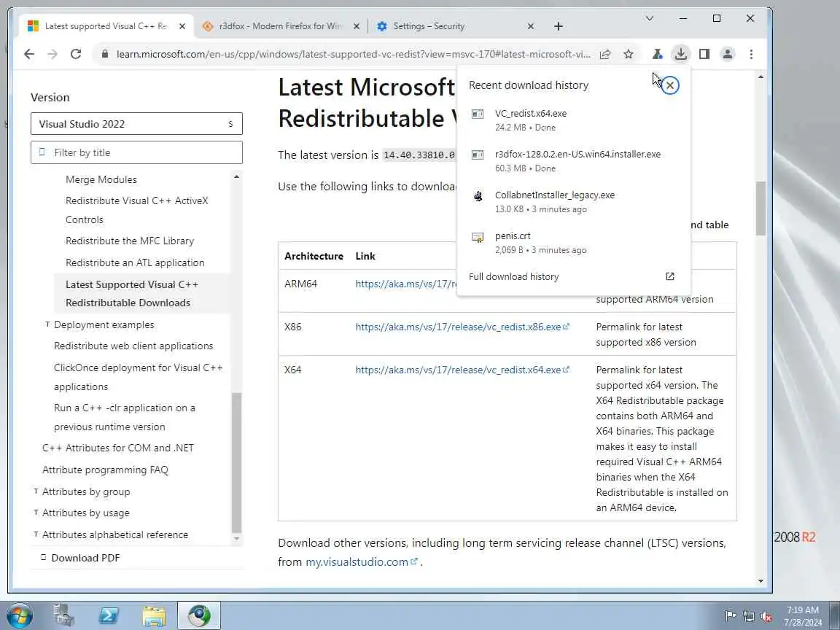
Task: Open the tab search dropdown
Action: pyautogui.click(x=649, y=18)
